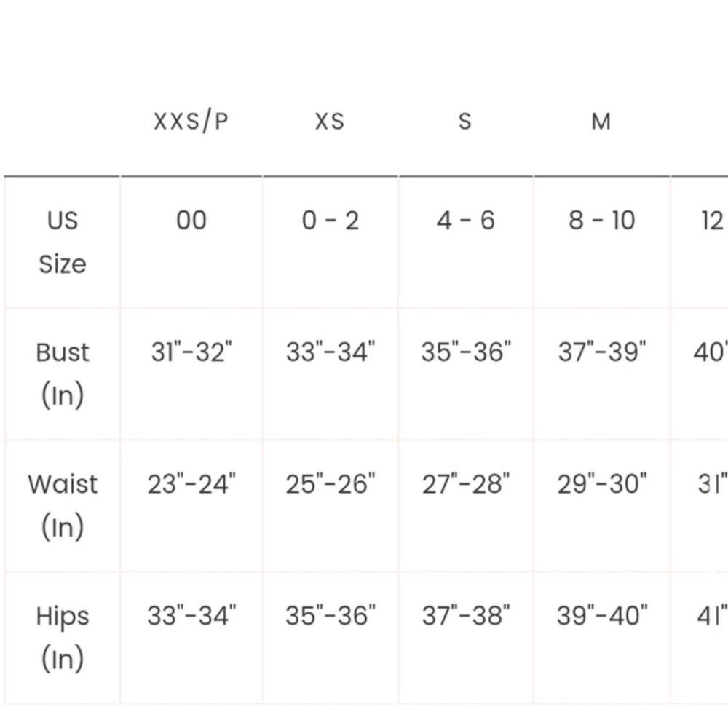
Task: Click the Bust (In) row label
Action: coord(62,373)
